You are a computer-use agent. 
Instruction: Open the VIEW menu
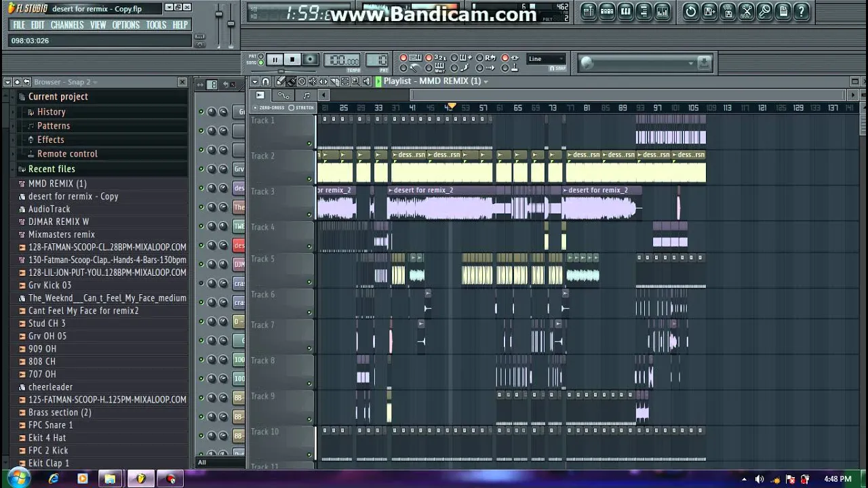click(98, 25)
